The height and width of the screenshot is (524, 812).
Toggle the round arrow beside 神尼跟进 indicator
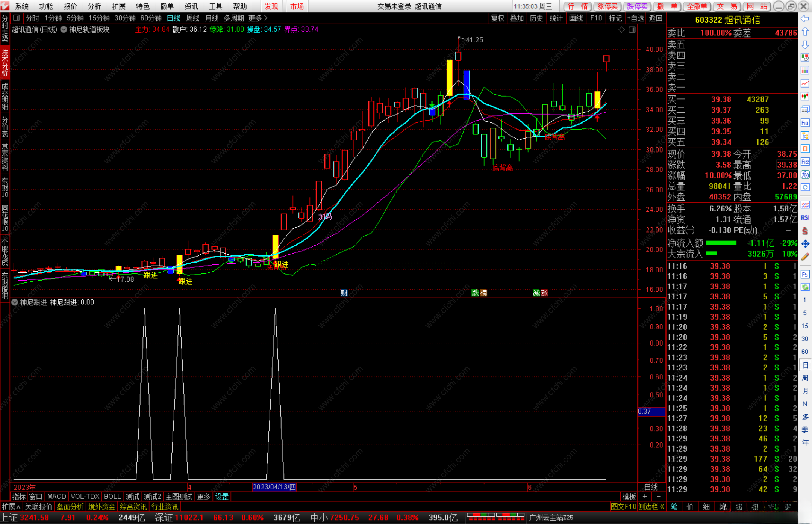click(15, 302)
